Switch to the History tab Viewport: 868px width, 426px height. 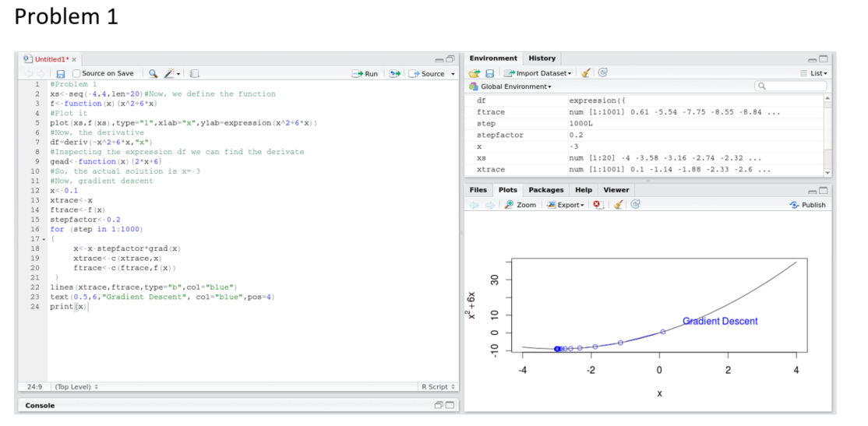pyautogui.click(x=542, y=58)
